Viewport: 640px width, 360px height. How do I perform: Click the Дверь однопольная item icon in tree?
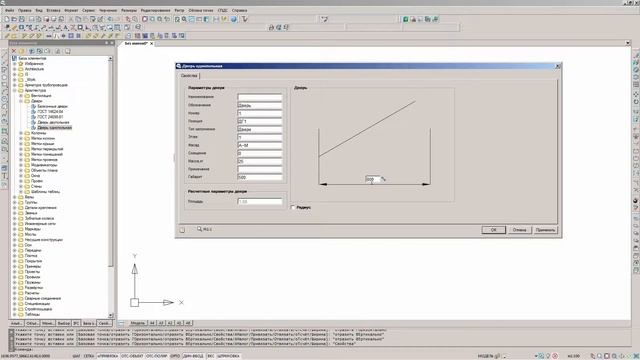click(34, 127)
